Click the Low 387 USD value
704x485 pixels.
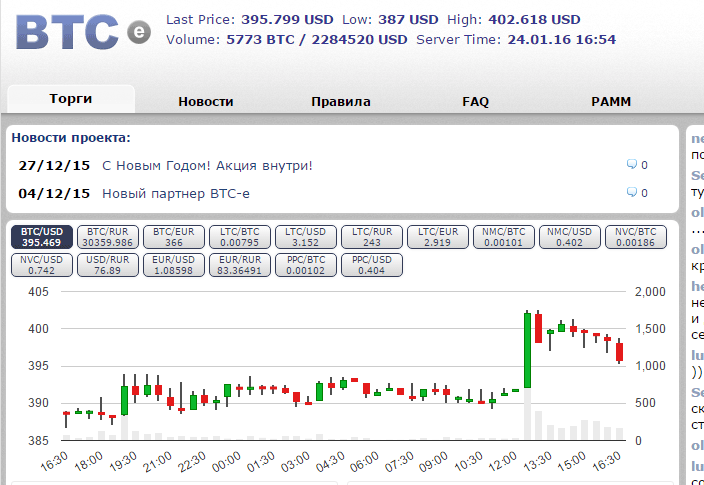click(x=408, y=20)
